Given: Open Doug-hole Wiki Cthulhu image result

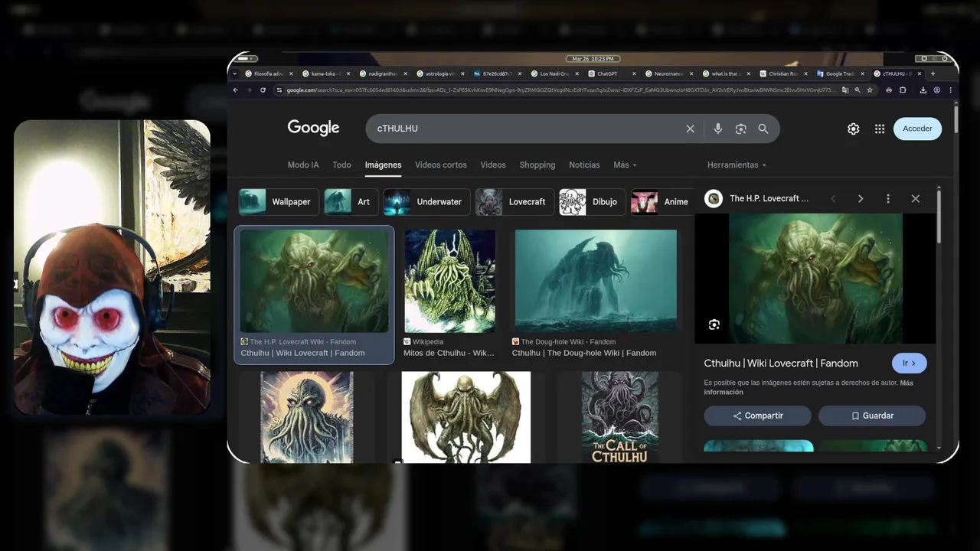Looking at the screenshot, I should 596,281.
